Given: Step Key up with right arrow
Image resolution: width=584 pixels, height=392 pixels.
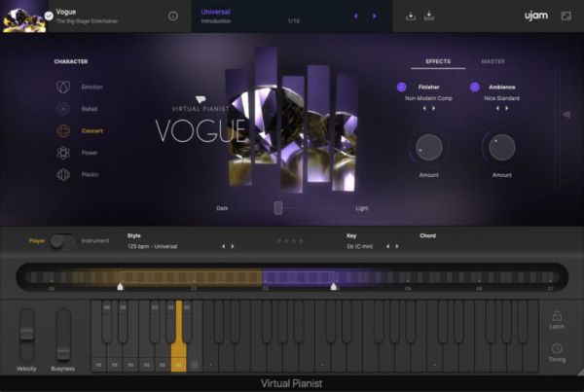Looking at the screenshot, I should click(x=397, y=246).
